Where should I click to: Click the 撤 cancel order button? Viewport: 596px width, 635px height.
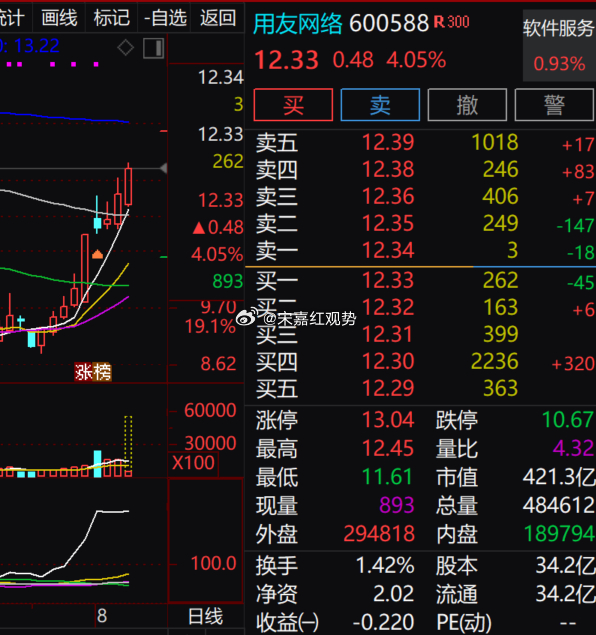point(467,105)
